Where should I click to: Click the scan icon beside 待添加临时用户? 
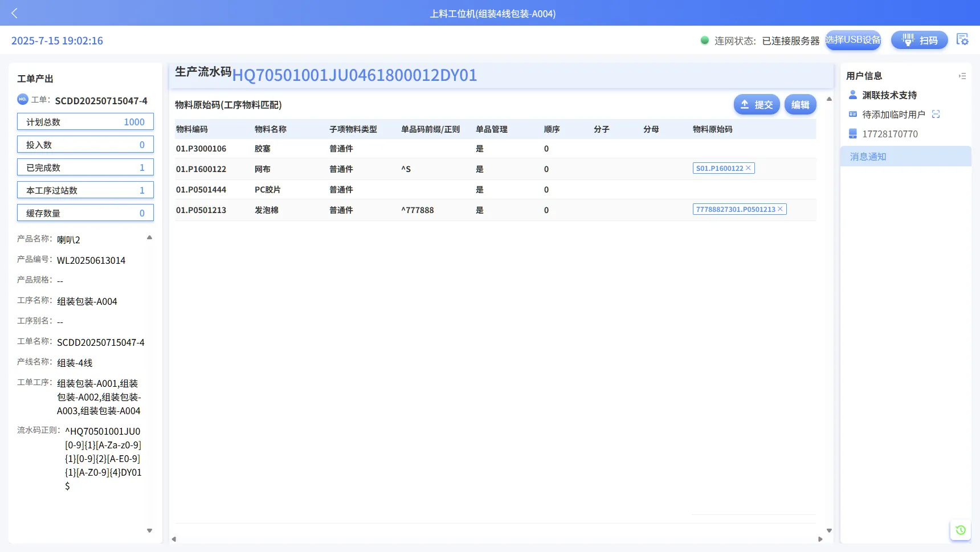point(936,115)
